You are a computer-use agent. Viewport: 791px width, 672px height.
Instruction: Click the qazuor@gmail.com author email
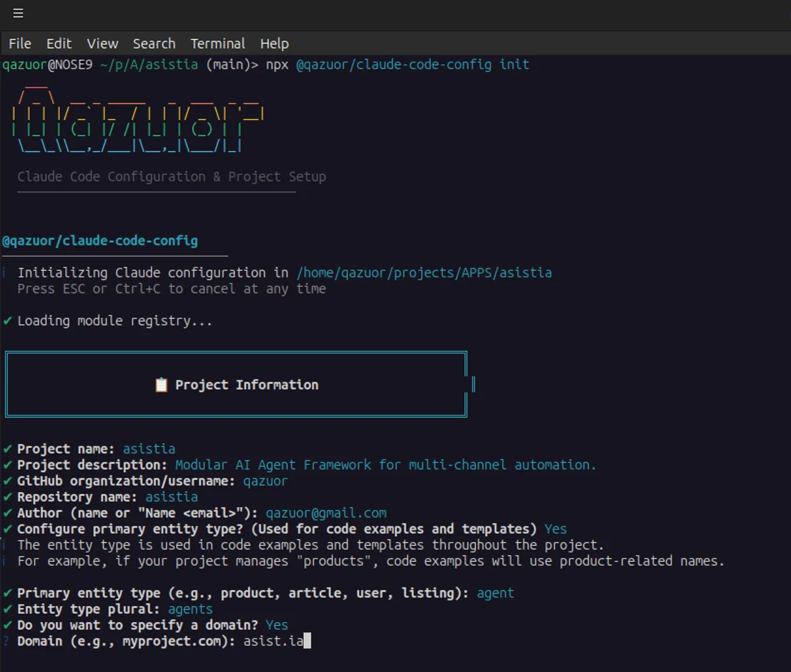pos(326,513)
